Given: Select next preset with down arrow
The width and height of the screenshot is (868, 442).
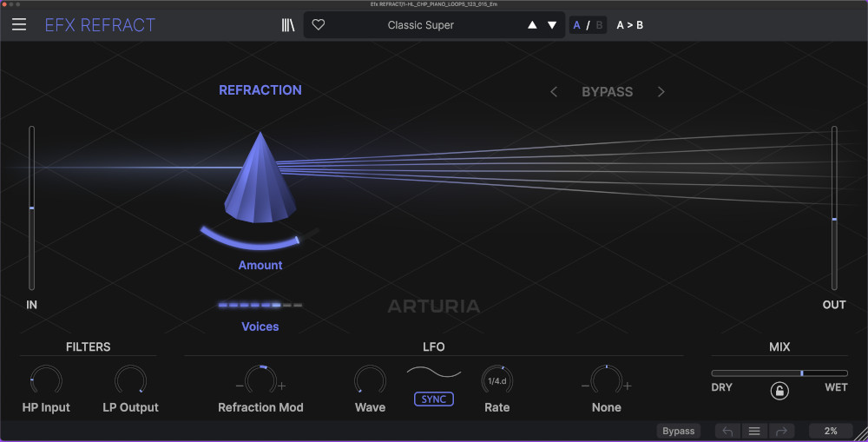Looking at the screenshot, I should (x=552, y=25).
